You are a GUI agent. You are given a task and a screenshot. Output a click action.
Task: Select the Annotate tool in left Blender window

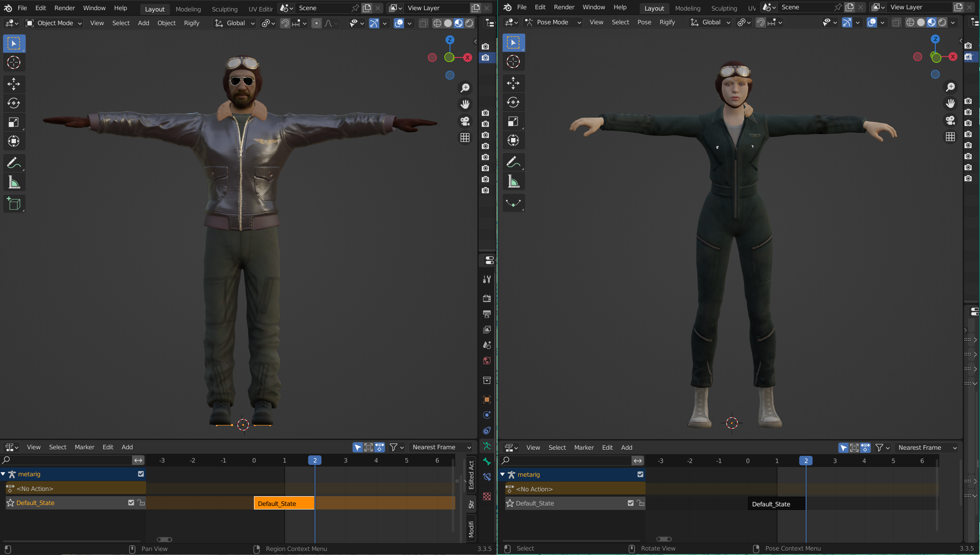14,163
